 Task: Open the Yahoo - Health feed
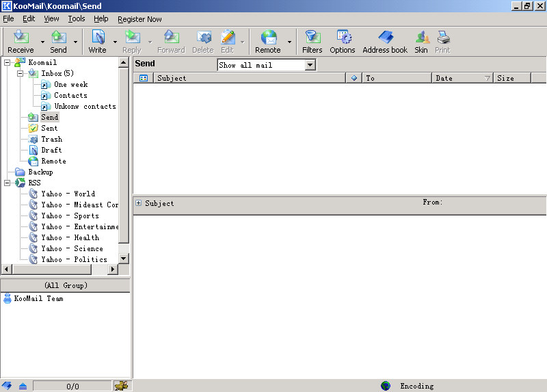click(x=70, y=237)
